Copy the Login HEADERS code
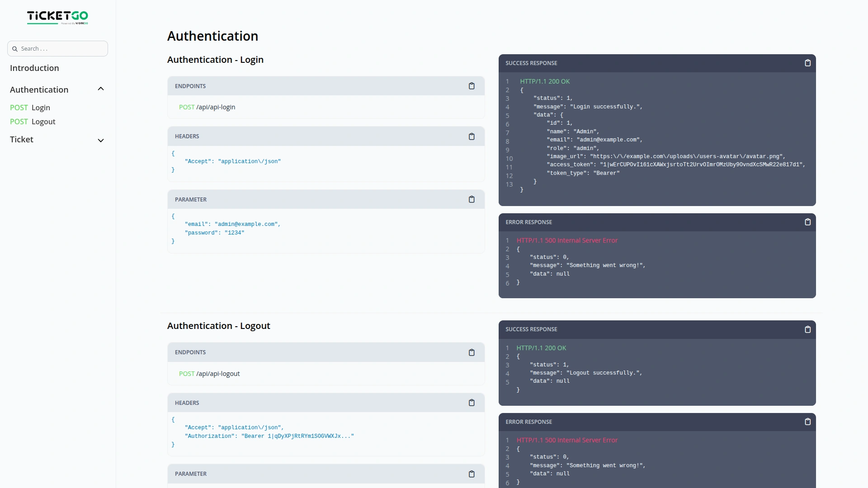 point(472,136)
